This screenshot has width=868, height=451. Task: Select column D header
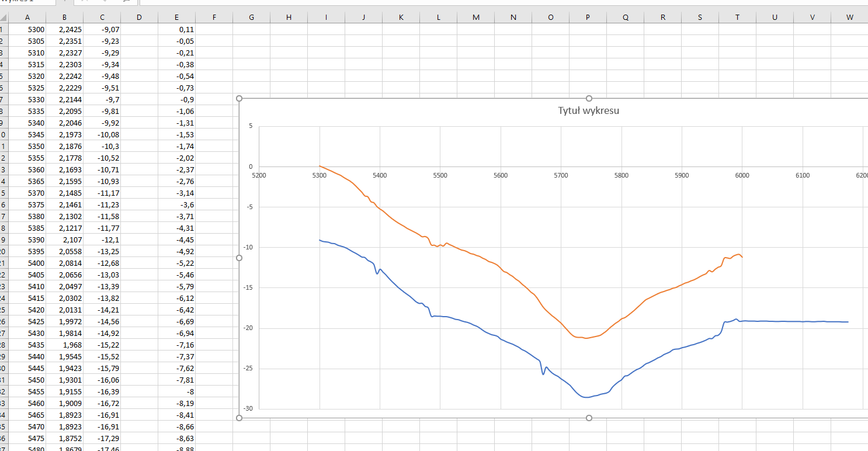click(x=139, y=18)
